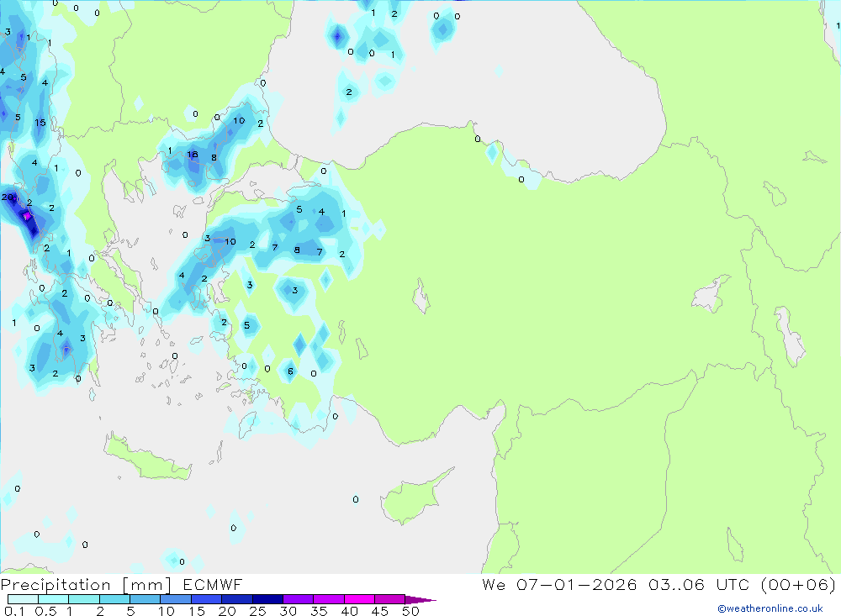Click the 0.1–0.5 mm palest legend swatch
The height and width of the screenshot is (616, 841).
23,599
